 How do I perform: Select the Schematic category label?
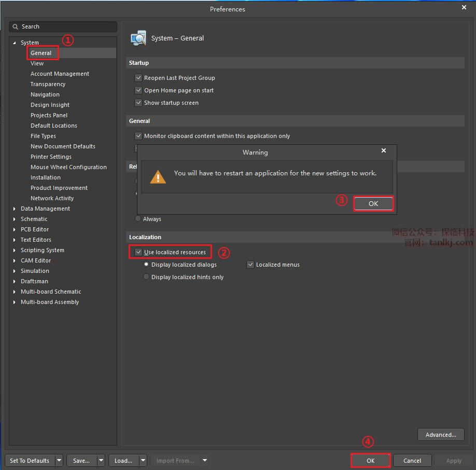(x=34, y=219)
